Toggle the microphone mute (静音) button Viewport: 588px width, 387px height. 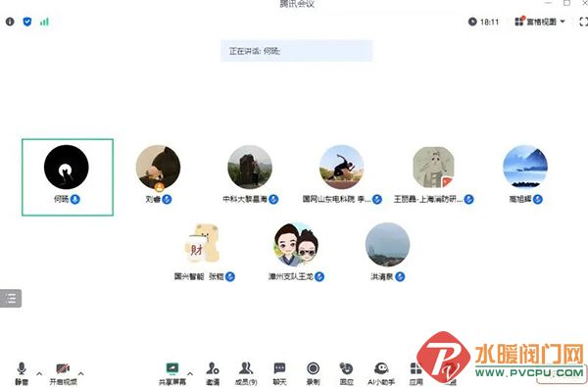(x=22, y=373)
